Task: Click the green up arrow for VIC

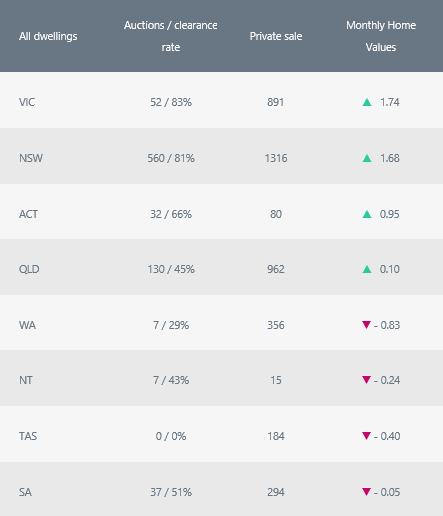Action: (367, 102)
